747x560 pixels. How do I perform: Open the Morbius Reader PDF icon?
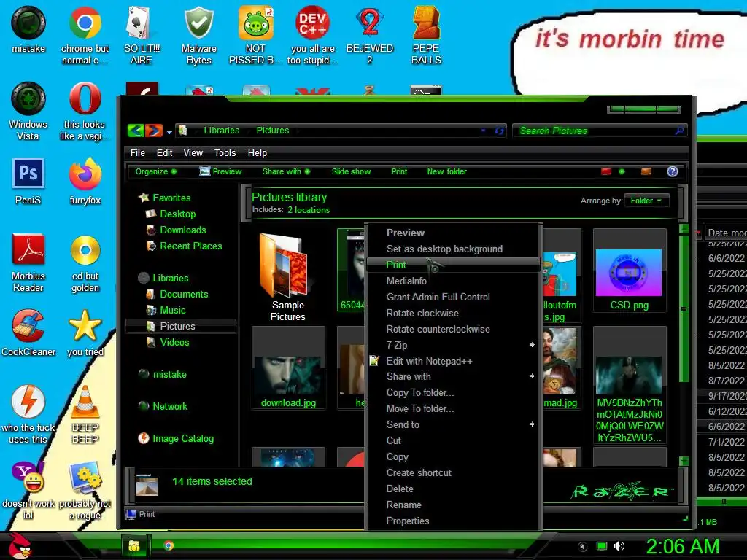click(x=28, y=262)
